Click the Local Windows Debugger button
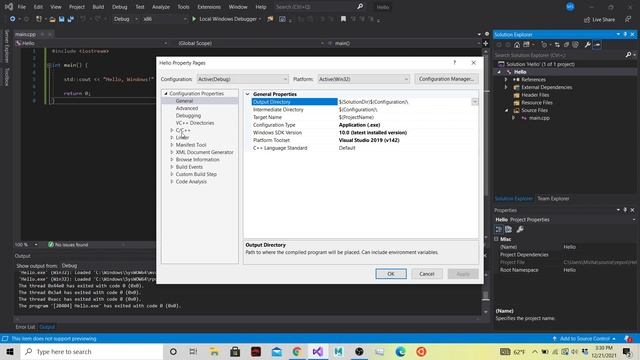Image resolution: width=640 pixels, height=360 pixels. point(227,19)
